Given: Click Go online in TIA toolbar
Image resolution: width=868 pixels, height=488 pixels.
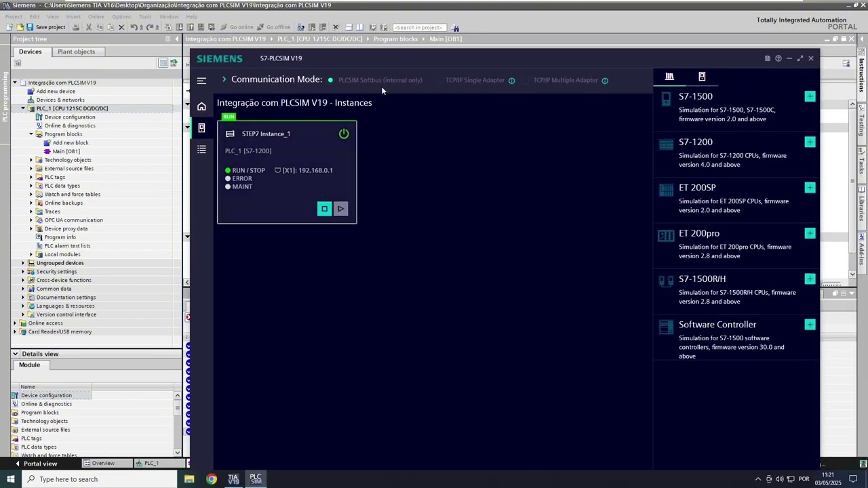Looking at the screenshot, I should coord(236,27).
